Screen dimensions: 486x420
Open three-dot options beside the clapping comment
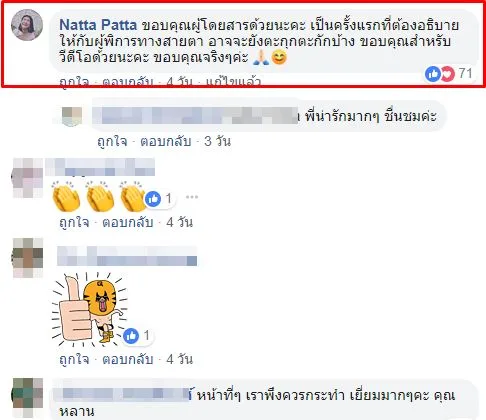click(192, 197)
